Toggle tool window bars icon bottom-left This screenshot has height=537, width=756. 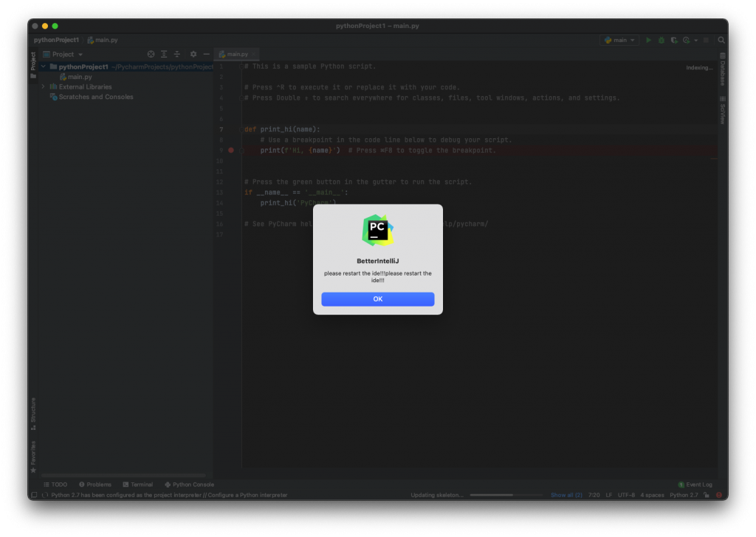34,495
